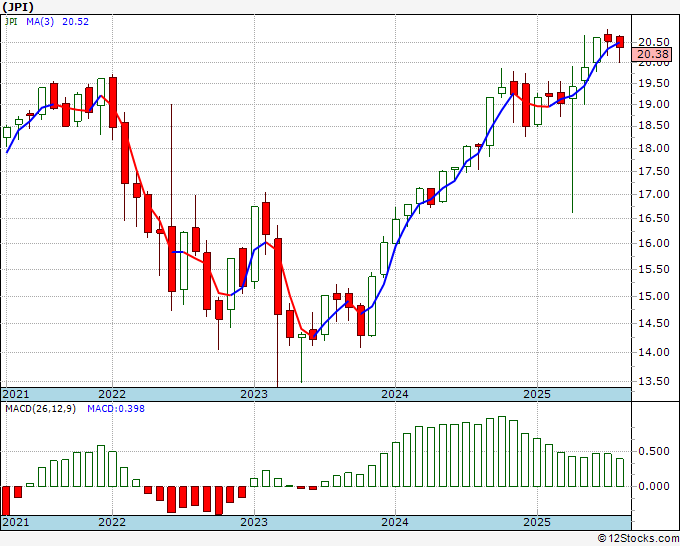Click the 16.50 price axis label
This screenshot has height=546, width=680.
654,218
